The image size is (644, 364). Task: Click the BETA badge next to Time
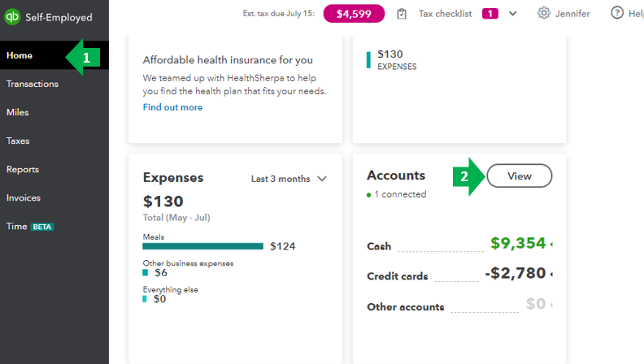(41, 227)
